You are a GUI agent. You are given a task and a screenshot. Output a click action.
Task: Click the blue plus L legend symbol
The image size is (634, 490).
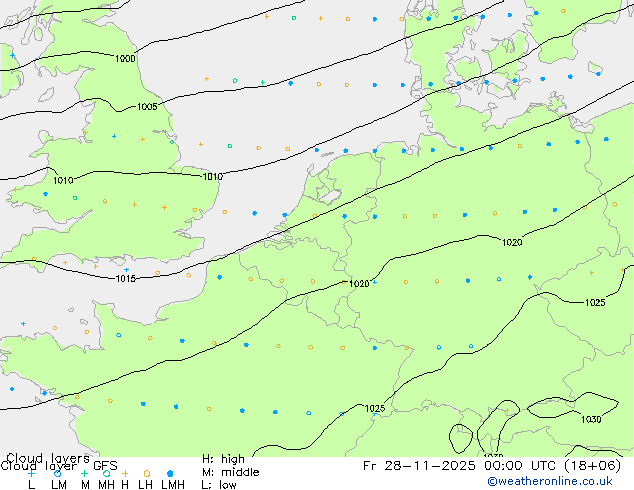[x=31, y=473]
